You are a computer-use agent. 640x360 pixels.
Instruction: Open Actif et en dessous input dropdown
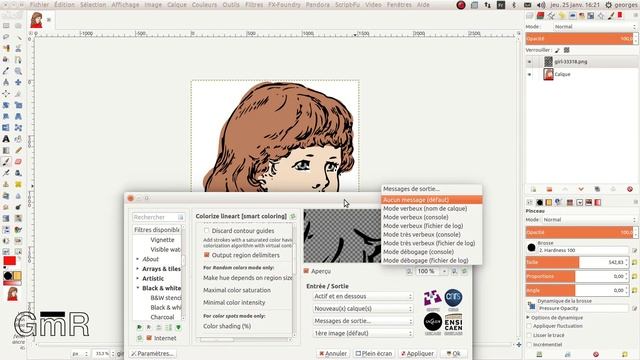point(362,296)
